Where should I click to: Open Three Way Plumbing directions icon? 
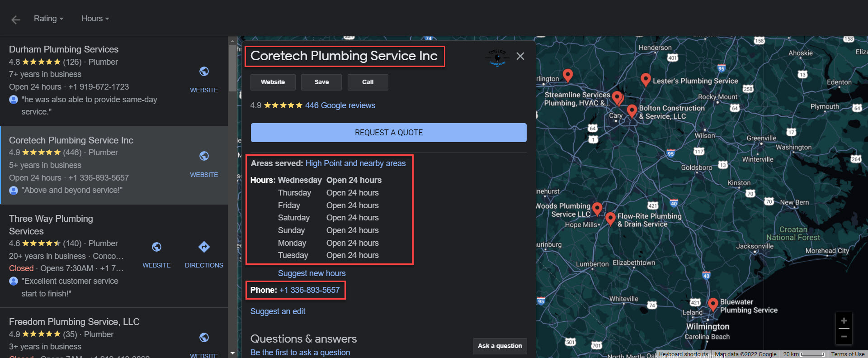click(x=204, y=247)
